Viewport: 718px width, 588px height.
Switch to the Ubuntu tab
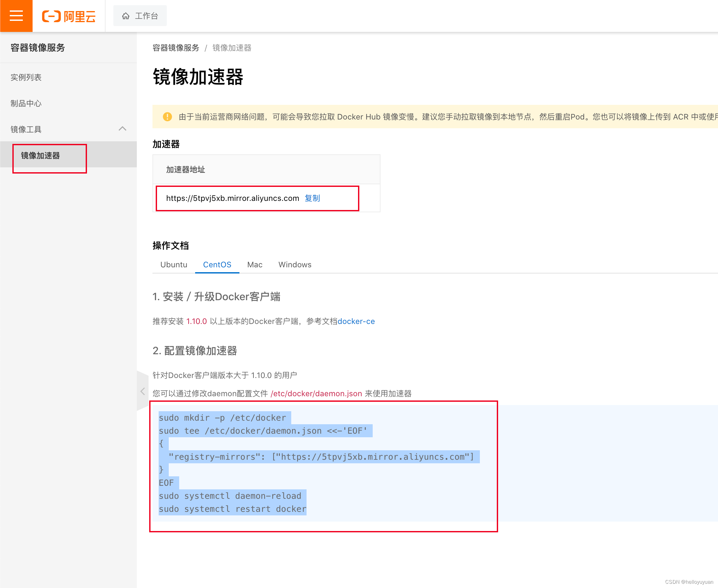coord(174,264)
